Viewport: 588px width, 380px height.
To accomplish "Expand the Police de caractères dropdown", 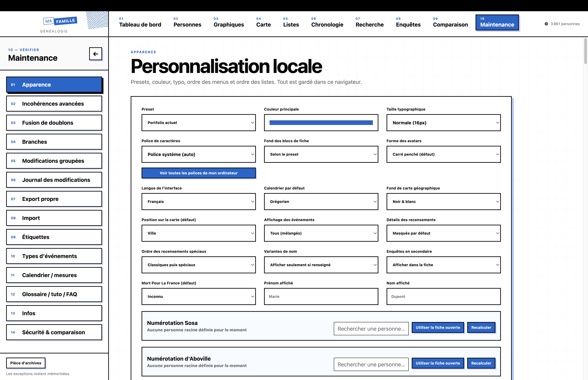I will [x=198, y=154].
